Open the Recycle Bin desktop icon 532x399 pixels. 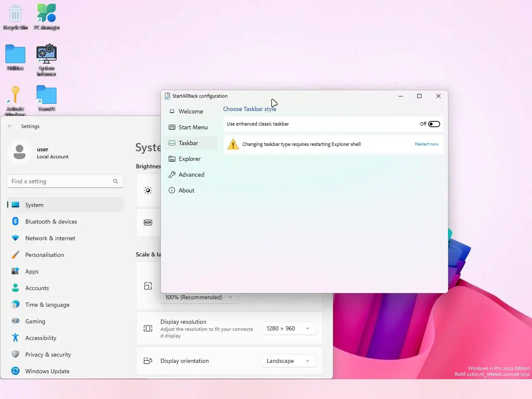pos(15,17)
